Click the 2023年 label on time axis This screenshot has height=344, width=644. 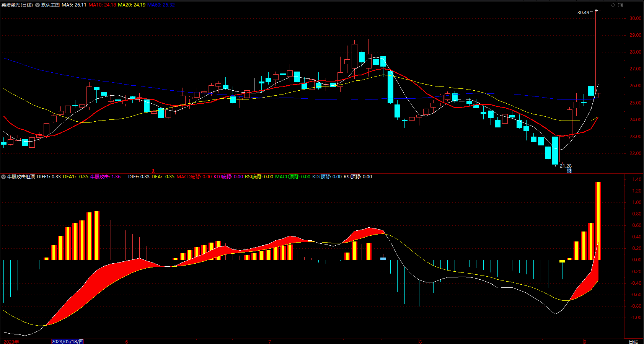(11, 342)
